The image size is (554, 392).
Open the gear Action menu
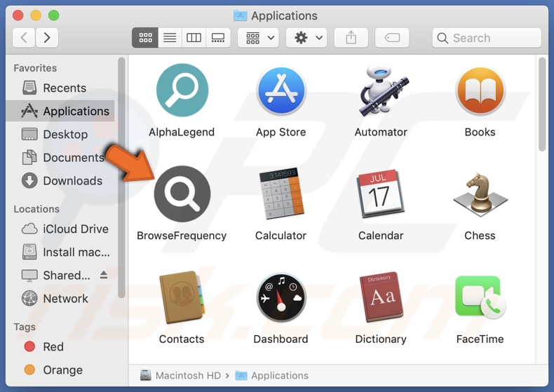pos(306,37)
